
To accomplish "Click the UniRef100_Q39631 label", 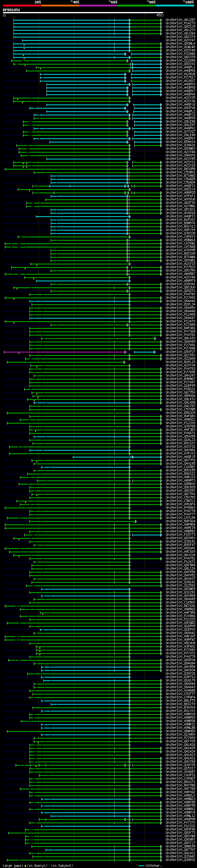I will [x=180, y=145].
